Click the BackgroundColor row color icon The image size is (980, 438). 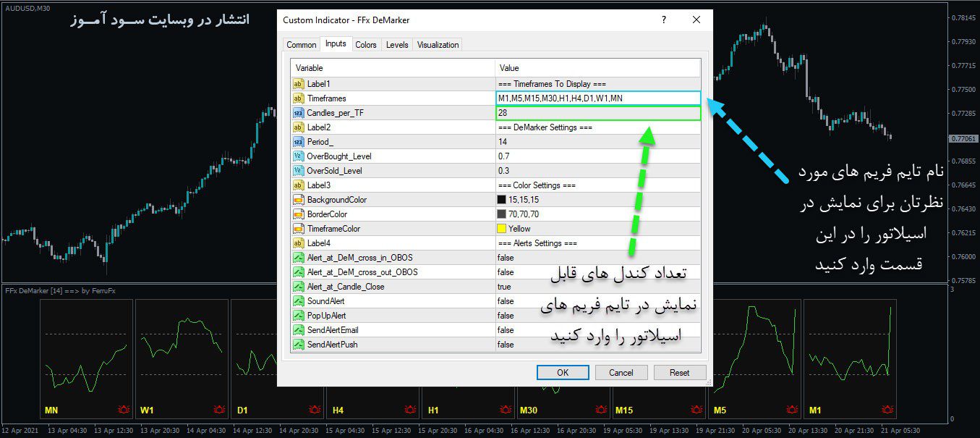(x=298, y=200)
